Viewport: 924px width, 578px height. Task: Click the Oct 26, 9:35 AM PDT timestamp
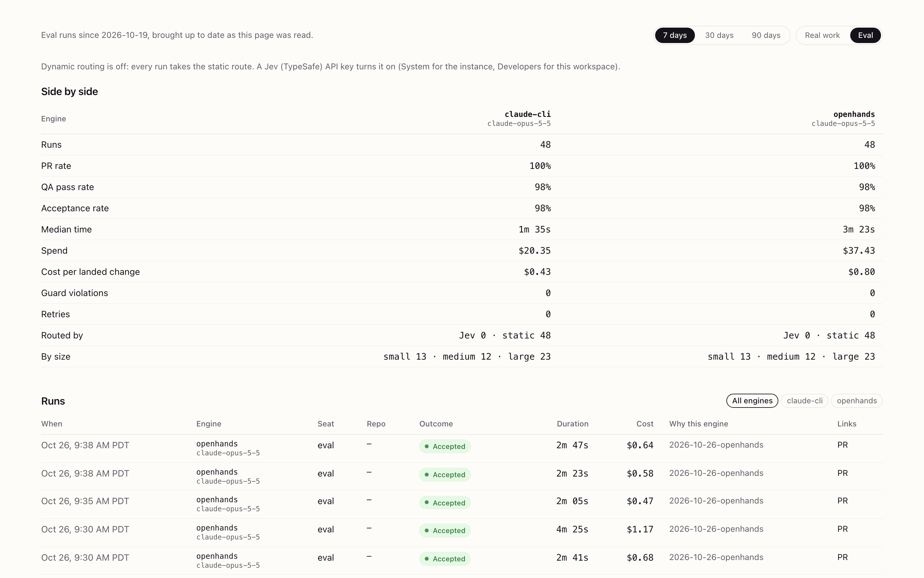coord(85,501)
